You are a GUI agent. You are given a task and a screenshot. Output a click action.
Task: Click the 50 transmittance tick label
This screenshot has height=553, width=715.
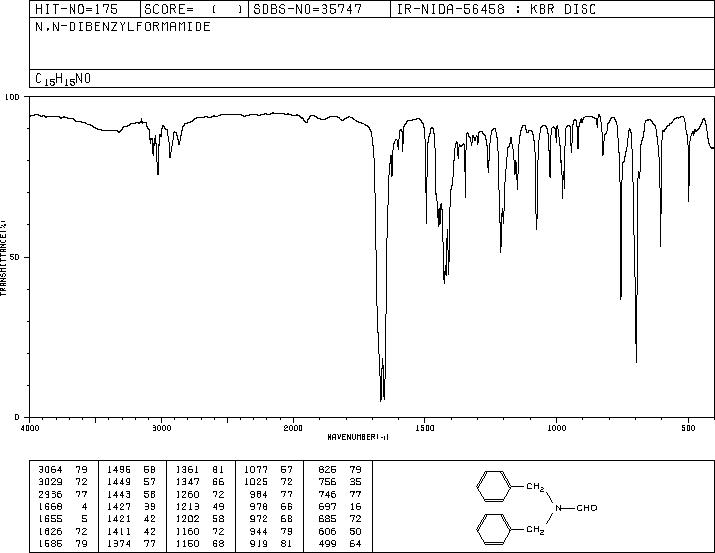[x=15, y=257]
